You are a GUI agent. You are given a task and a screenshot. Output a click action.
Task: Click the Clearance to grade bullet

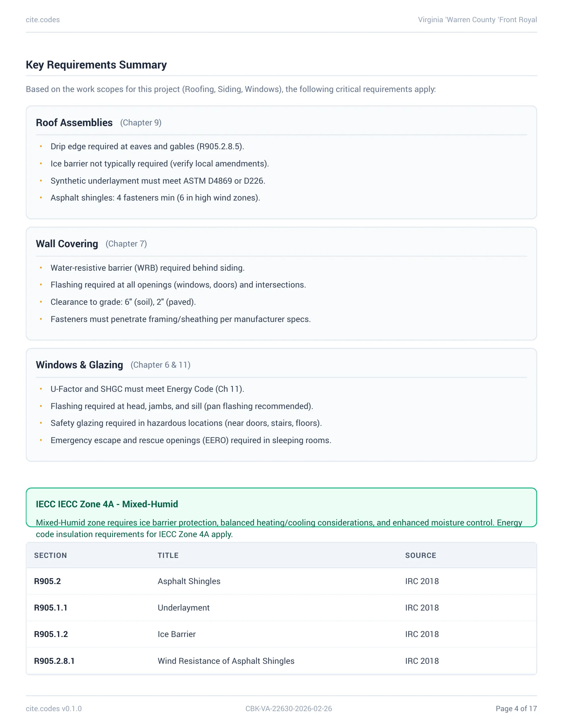tap(123, 302)
